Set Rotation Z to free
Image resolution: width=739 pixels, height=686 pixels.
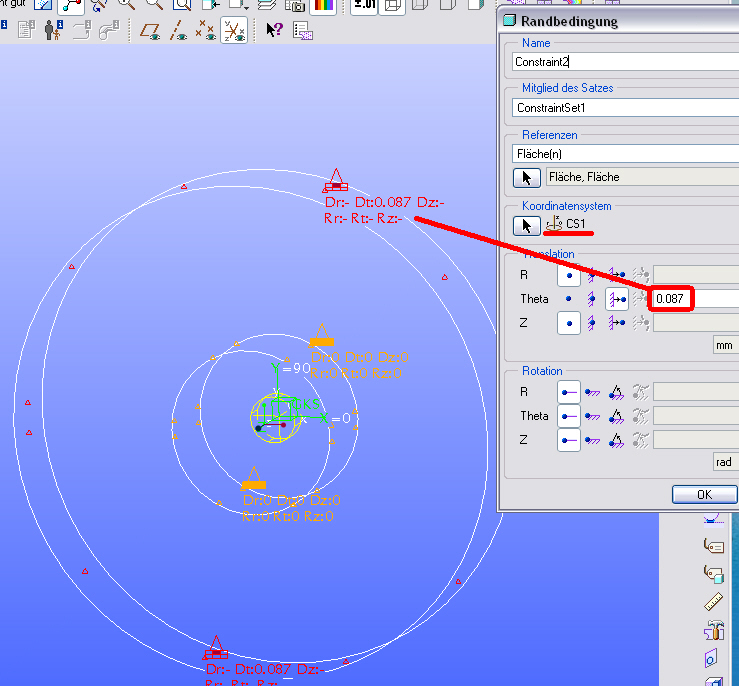[x=569, y=440]
